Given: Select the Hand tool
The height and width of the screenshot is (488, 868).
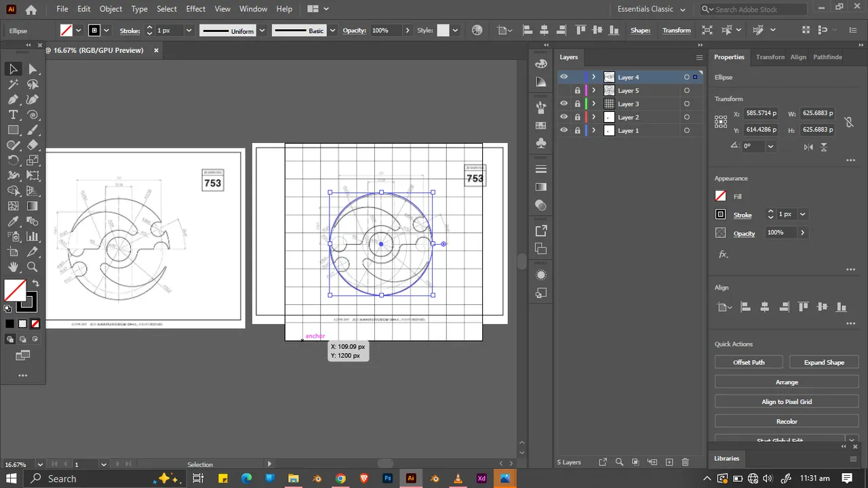Looking at the screenshot, I should pyautogui.click(x=13, y=267).
